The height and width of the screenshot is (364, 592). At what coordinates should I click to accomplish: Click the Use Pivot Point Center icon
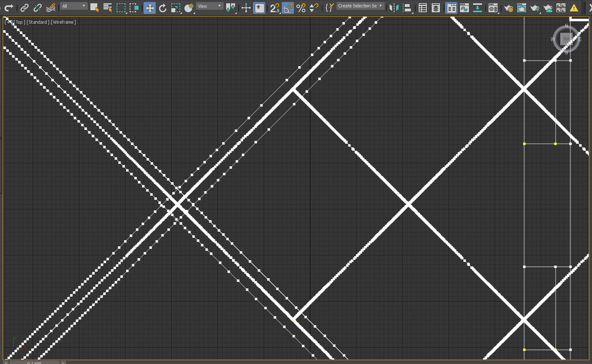[x=231, y=7]
